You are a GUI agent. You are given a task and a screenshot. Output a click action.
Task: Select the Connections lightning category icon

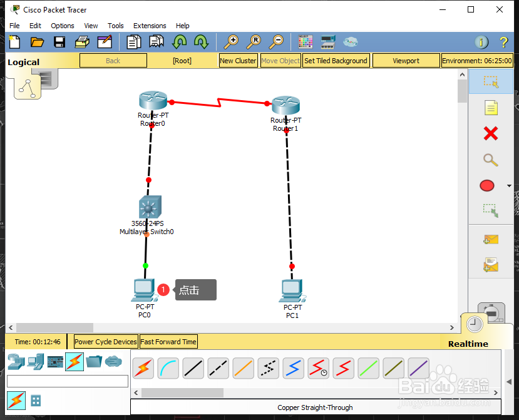(75, 362)
